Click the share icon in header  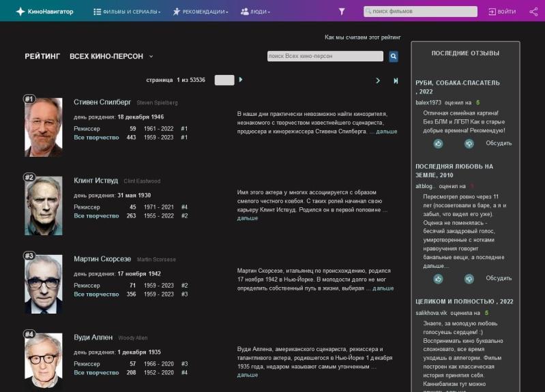(x=533, y=12)
